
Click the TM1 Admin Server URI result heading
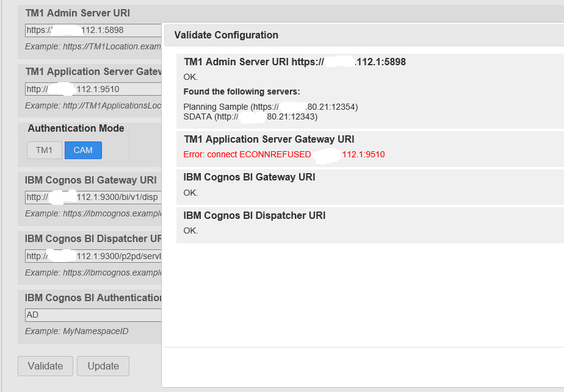tap(295, 62)
